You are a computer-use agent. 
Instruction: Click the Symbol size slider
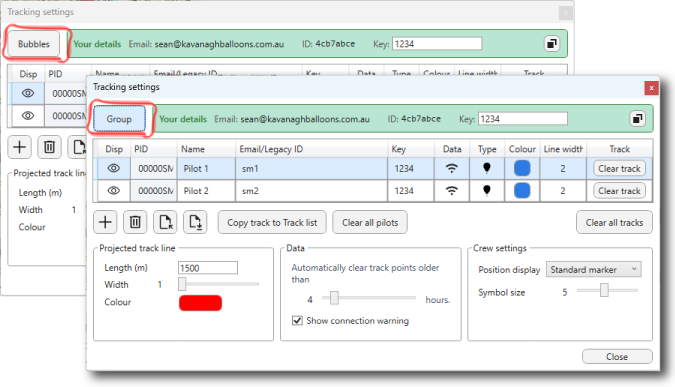pyautogui.click(x=607, y=290)
